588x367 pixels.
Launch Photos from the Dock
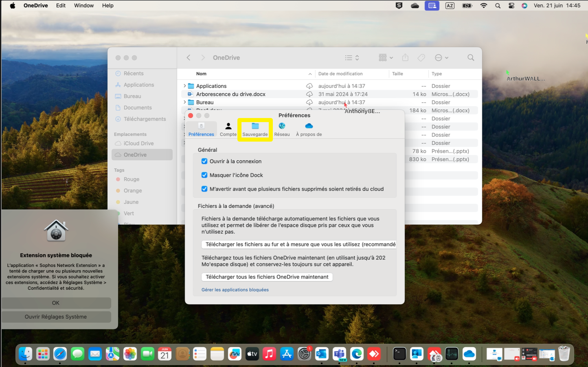pyautogui.click(x=130, y=354)
